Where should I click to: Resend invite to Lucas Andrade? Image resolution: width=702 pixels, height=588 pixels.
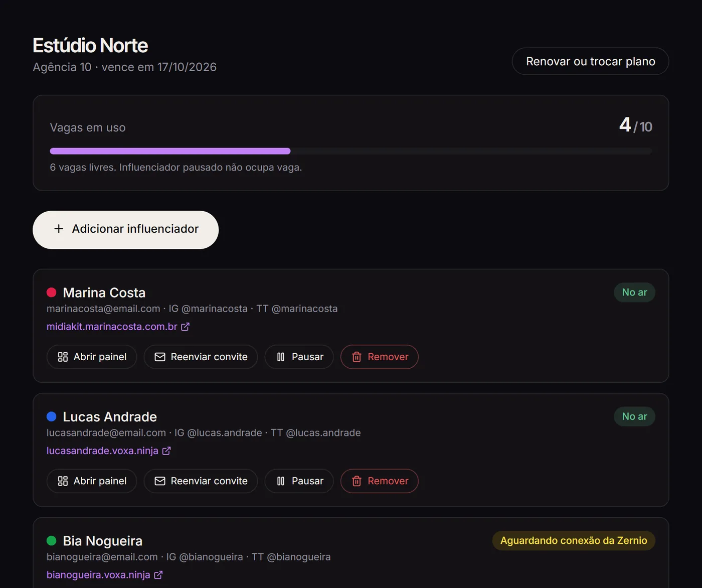[x=201, y=481]
